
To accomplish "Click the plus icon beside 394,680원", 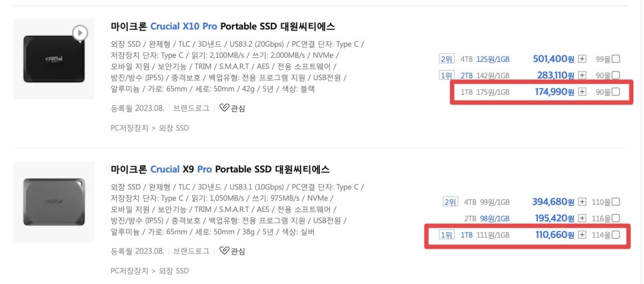I will (582, 202).
